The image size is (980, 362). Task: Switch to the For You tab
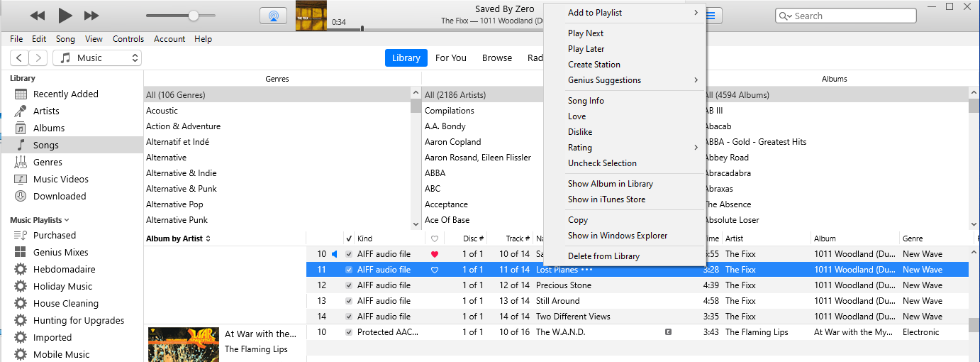coord(451,58)
